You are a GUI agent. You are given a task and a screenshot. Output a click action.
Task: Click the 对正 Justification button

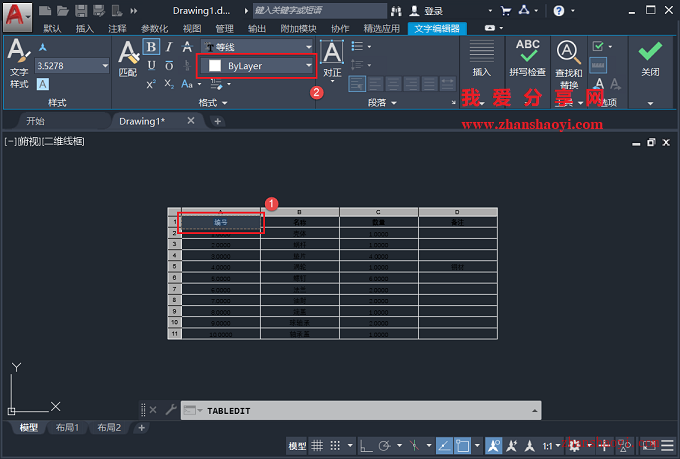[332, 59]
